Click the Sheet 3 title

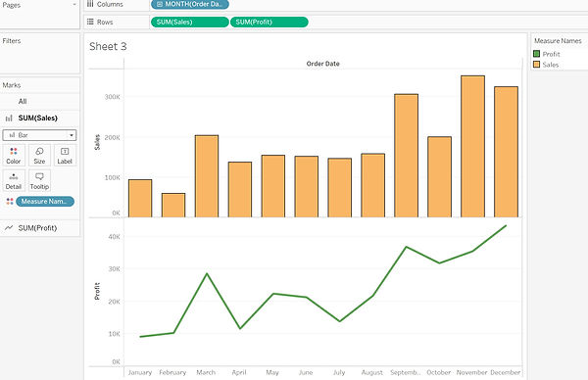click(108, 46)
